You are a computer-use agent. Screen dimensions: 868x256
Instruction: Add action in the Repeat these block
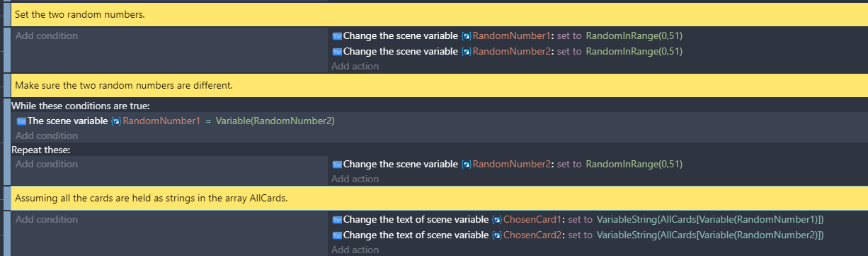pos(355,179)
